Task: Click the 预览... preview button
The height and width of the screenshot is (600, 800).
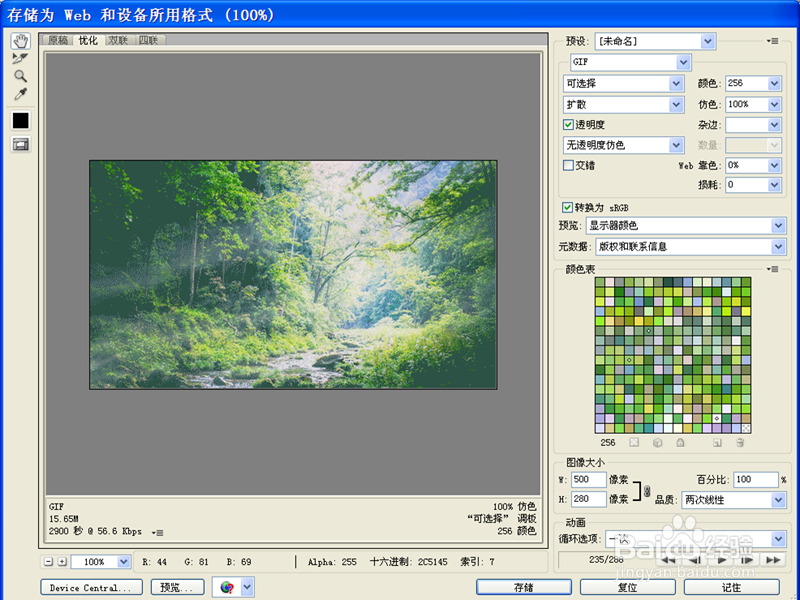Action: click(177, 588)
